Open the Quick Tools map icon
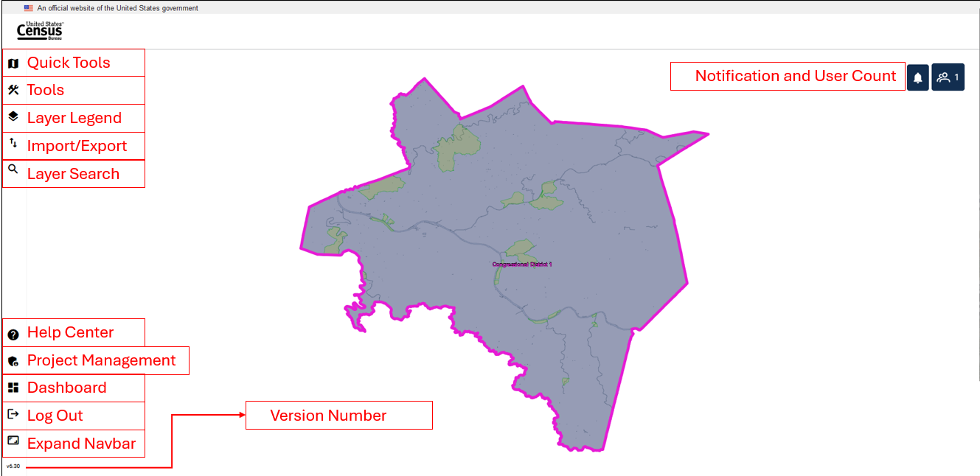The height and width of the screenshot is (476, 980). pyautogui.click(x=13, y=63)
